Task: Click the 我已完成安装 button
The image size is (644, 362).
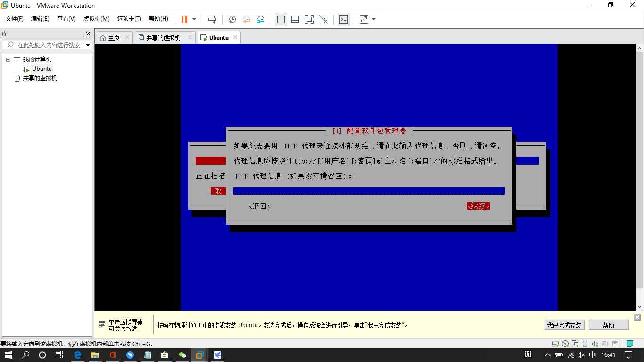Action: [x=564, y=325]
